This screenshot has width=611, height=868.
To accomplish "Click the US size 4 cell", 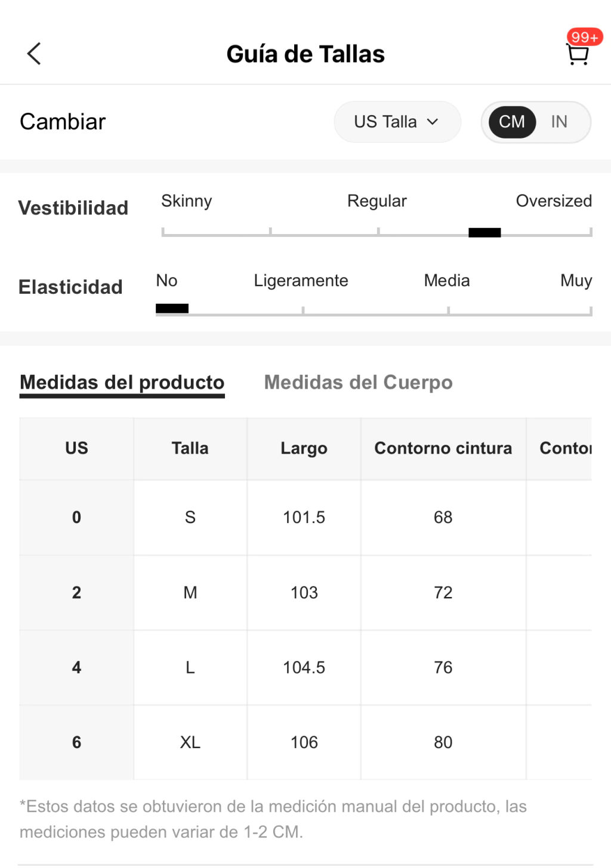I will tap(76, 667).
